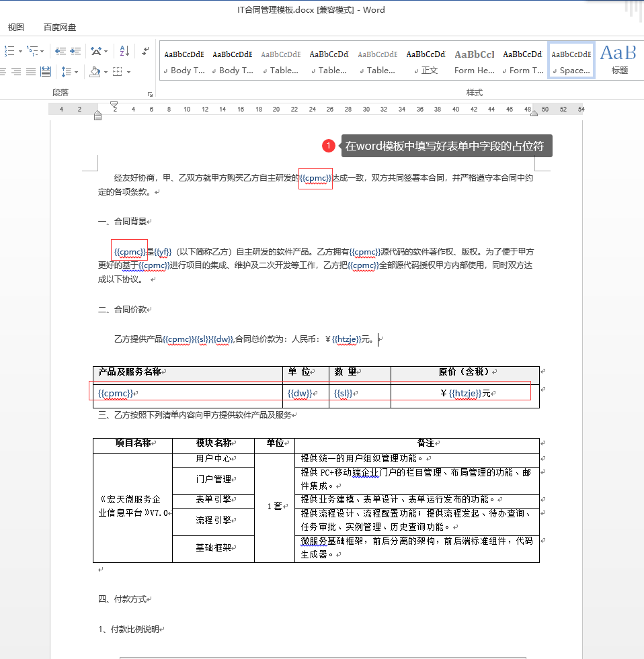Apply the Form He... style
This screenshot has width=644, height=659.
pyautogui.click(x=475, y=62)
